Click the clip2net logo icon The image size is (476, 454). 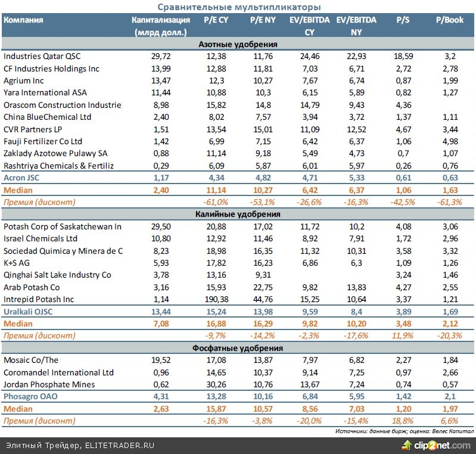tap(408, 445)
